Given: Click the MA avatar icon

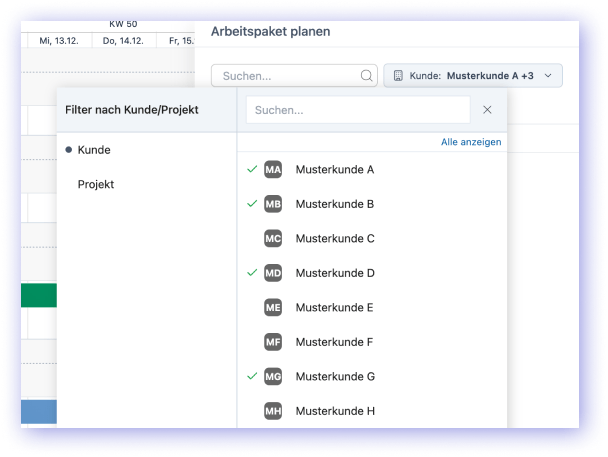Looking at the screenshot, I should (273, 170).
